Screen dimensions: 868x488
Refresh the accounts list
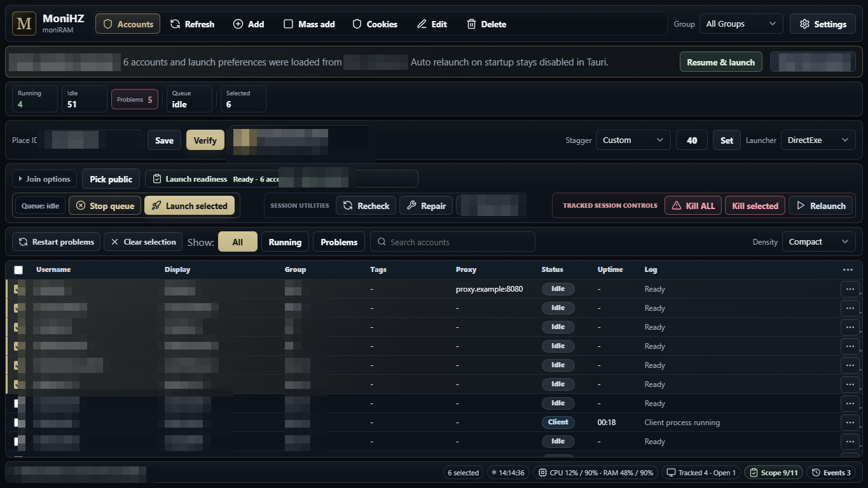pyautogui.click(x=192, y=24)
